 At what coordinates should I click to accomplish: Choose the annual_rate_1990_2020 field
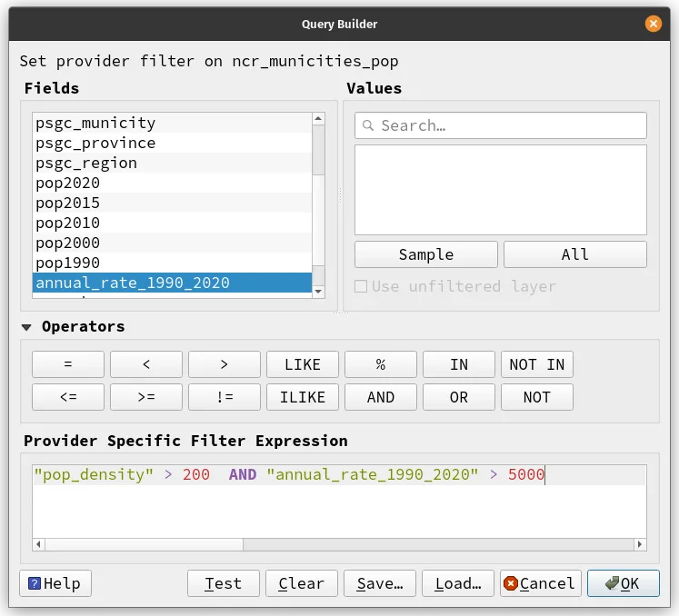[x=132, y=283]
